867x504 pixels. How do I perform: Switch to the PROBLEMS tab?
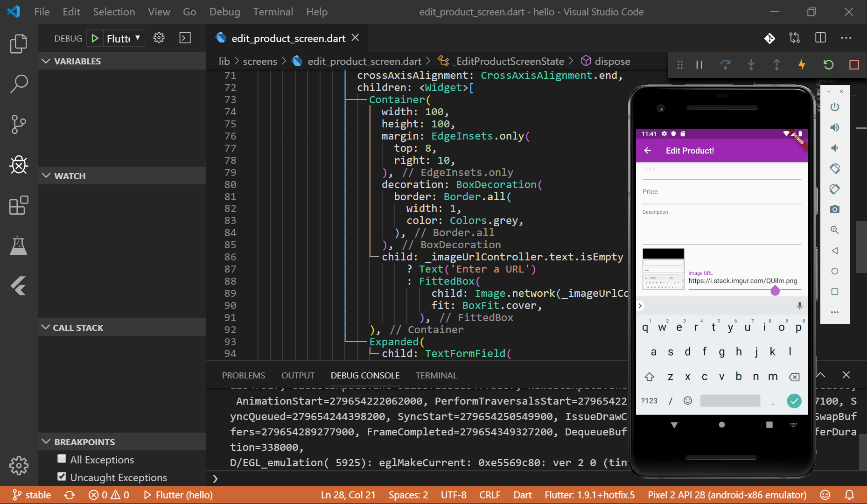point(244,376)
